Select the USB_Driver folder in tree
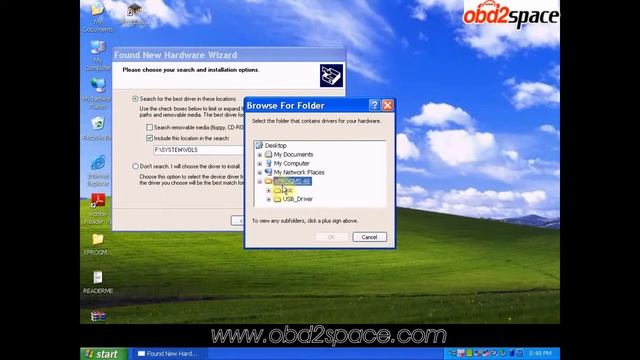 pos(298,199)
